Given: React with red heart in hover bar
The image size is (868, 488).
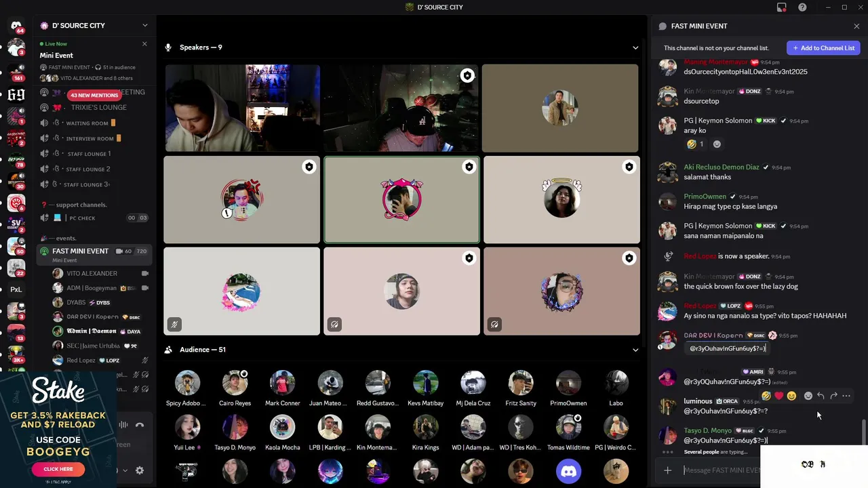Looking at the screenshot, I should click(778, 396).
